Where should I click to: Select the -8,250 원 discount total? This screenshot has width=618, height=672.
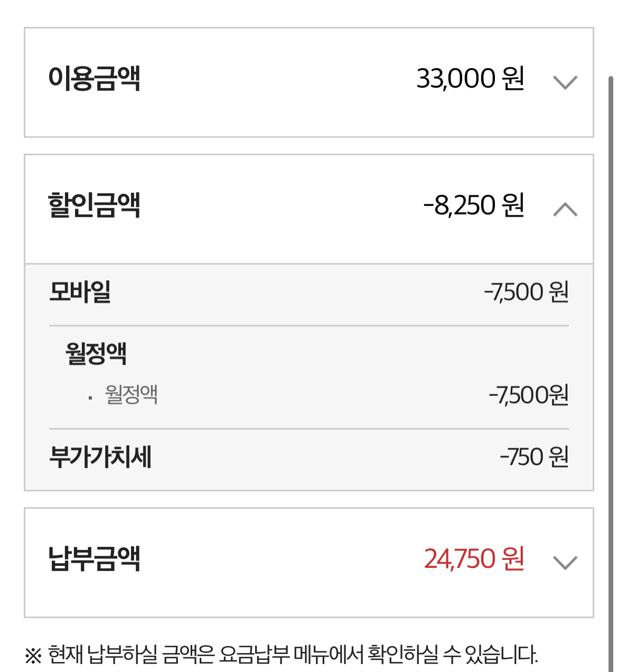pos(474,205)
